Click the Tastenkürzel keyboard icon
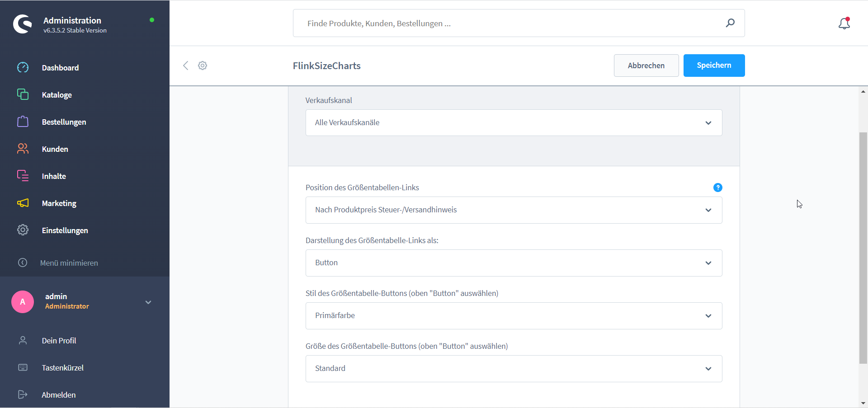The width and height of the screenshot is (868, 408). pos(23,367)
